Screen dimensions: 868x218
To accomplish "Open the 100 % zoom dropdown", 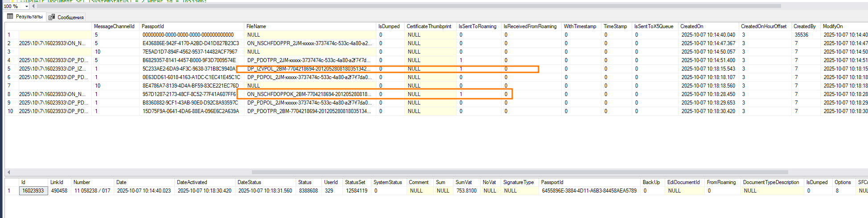I will [27, 6].
